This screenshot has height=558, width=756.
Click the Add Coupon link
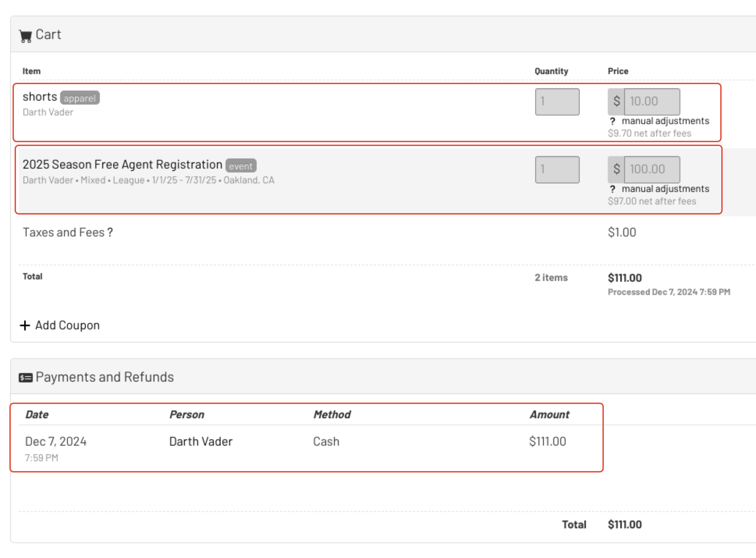coord(67,325)
